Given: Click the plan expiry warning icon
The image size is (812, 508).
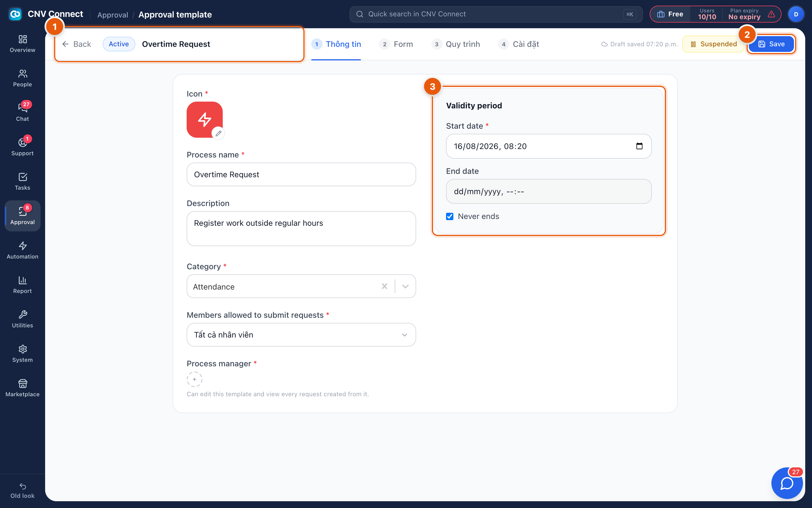Looking at the screenshot, I should [x=771, y=14].
